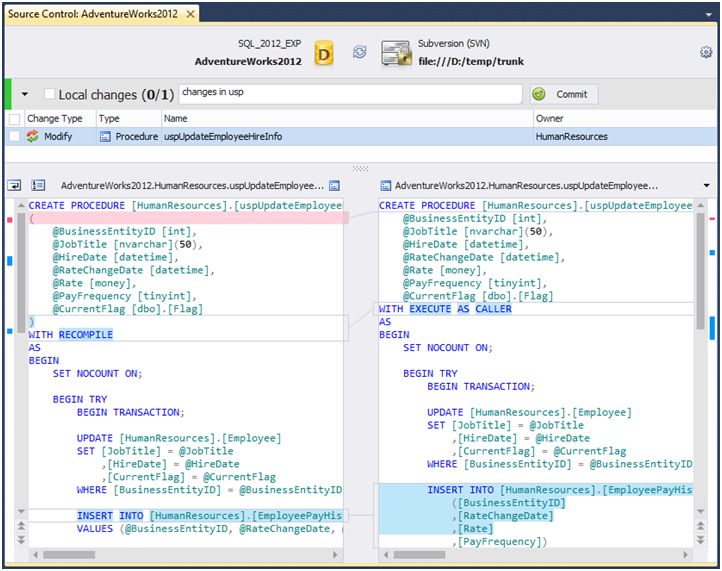
Task: Click the script icon before the right pane title
Action: tap(386, 186)
